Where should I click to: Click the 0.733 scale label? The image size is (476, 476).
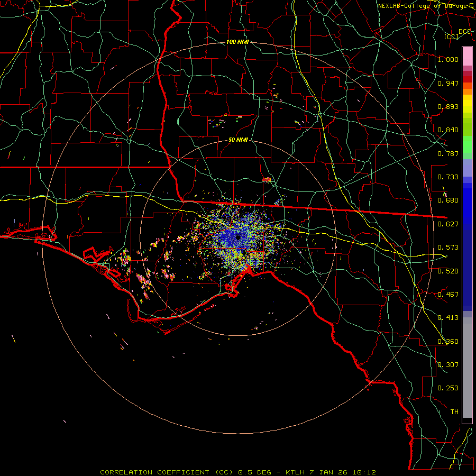[448, 177]
